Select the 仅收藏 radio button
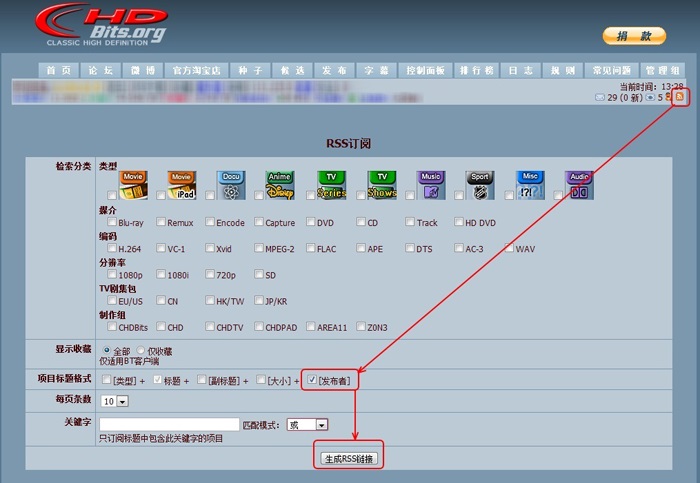The height and width of the screenshot is (483, 700). 140,351
